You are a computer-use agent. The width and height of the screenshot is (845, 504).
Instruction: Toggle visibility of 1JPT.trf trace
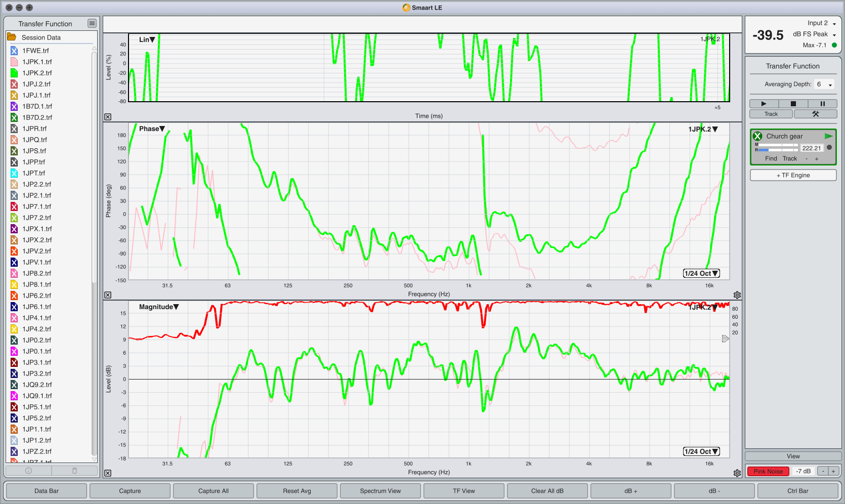pos(14,173)
